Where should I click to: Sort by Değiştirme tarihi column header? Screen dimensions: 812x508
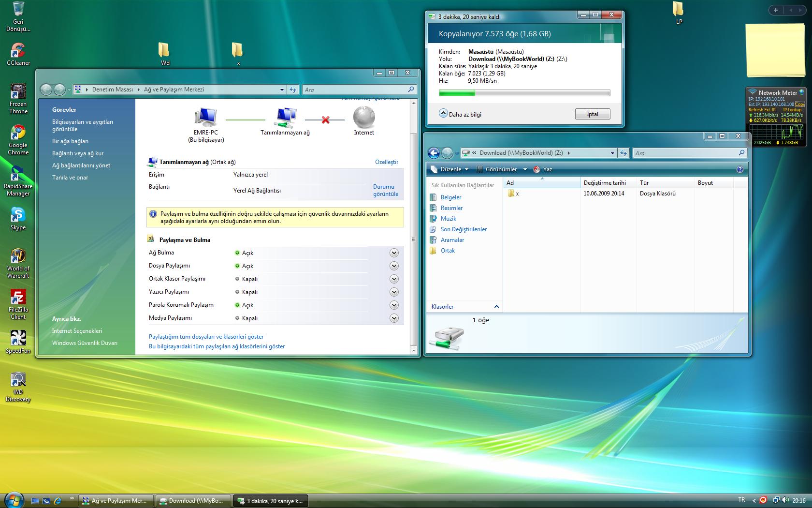(x=609, y=183)
